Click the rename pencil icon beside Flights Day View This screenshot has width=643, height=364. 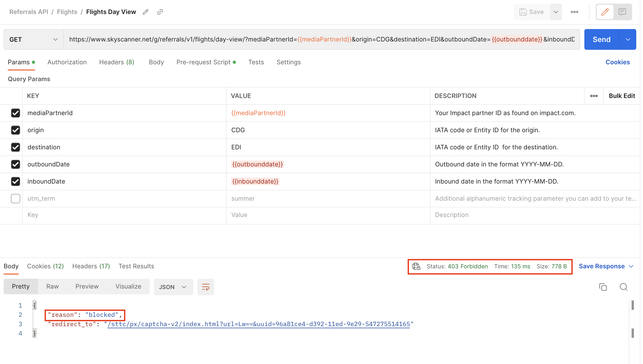(146, 12)
